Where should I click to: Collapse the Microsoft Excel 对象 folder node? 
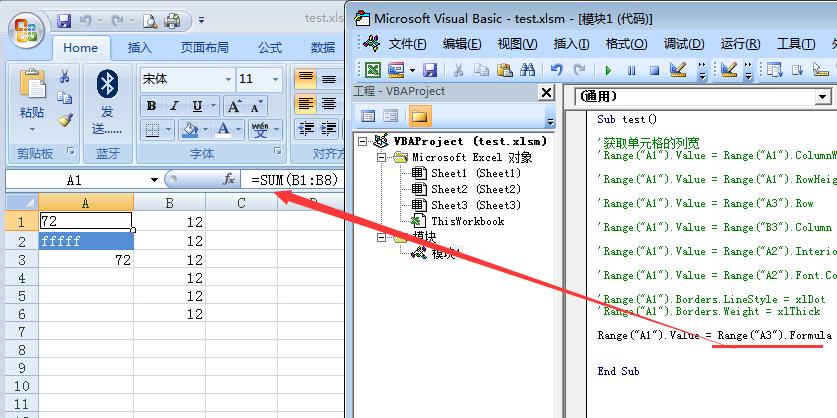(381, 157)
